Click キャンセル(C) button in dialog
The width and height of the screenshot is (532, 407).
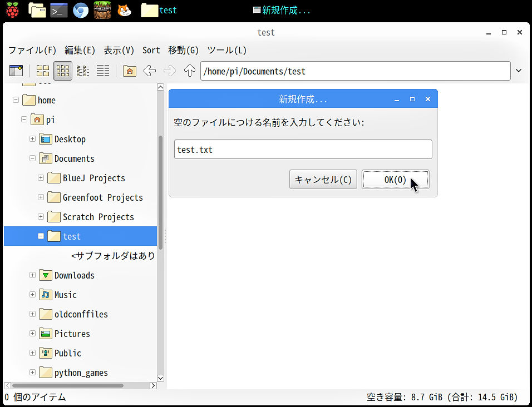tap(323, 179)
